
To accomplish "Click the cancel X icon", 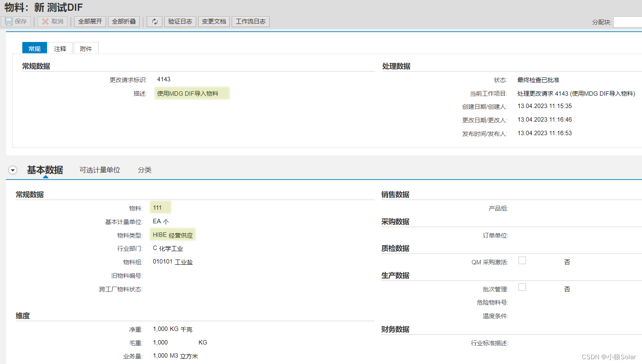I will (x=45, y=22).
